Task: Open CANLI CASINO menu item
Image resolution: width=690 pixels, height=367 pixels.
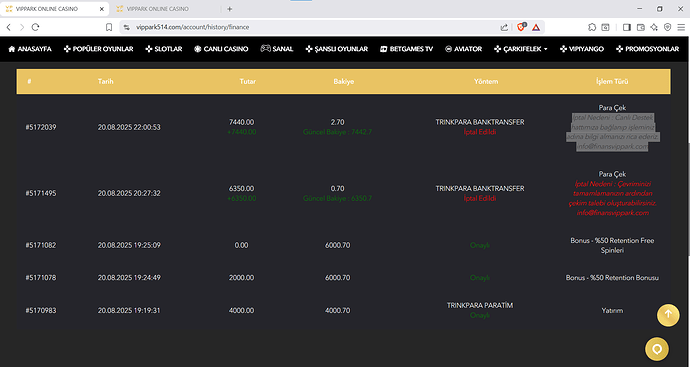Action: [x=221, y=49]
